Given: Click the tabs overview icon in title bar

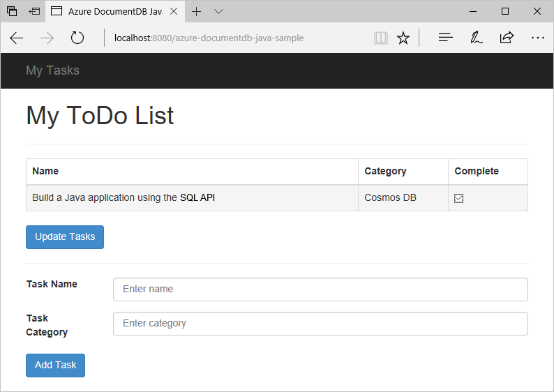Looking at the screenshot, I should point(12,11).
